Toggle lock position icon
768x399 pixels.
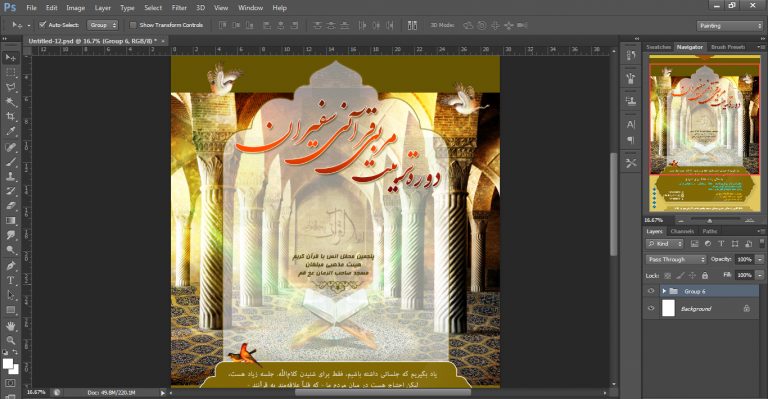click(x=693, y=276)
